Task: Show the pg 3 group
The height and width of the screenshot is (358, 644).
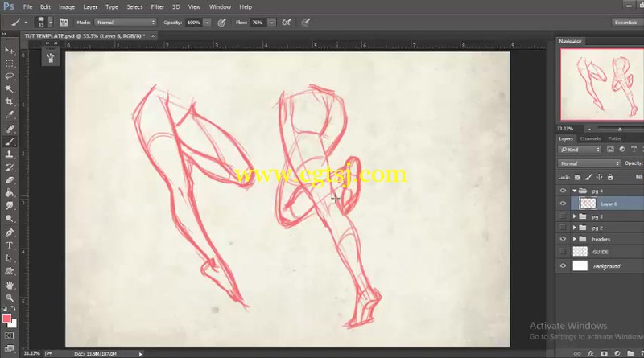Action: [563, 216]
